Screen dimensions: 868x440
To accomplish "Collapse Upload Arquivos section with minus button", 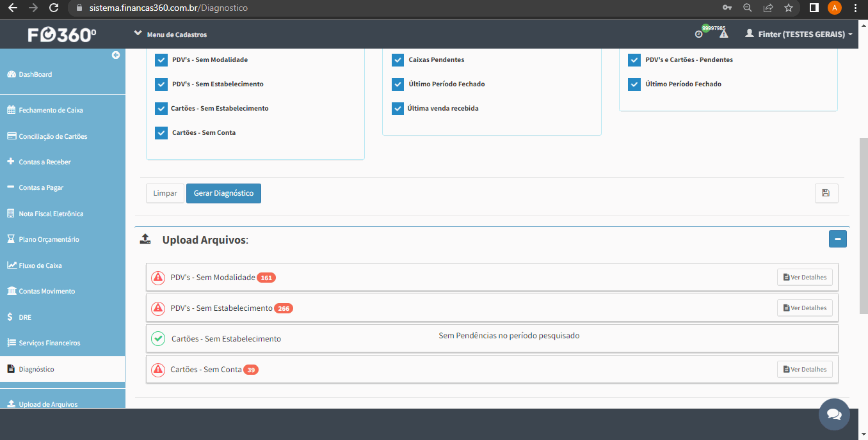I will (838, 239).
